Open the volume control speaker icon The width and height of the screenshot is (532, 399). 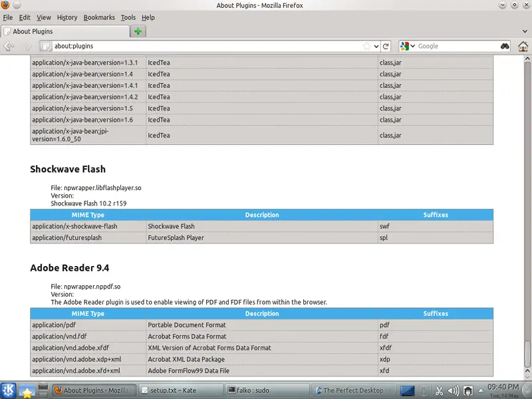[x=454, y=391]
